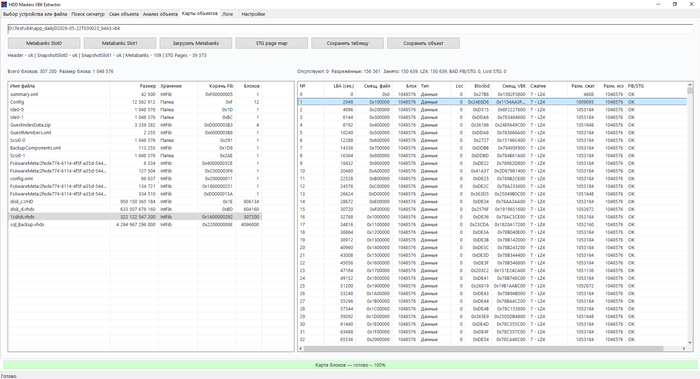
Task: Sort file list by 'Размер' column header
Action: click(x=134, y=86)
